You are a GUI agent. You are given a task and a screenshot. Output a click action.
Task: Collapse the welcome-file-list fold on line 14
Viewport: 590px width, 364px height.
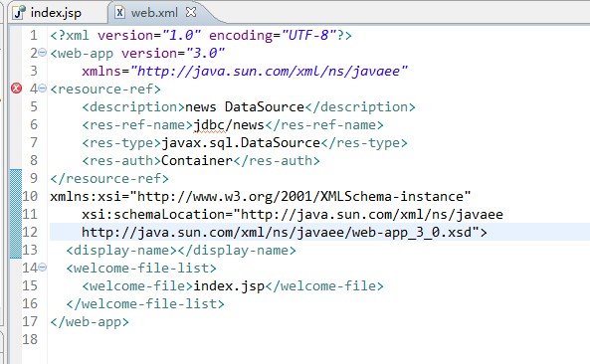tap(43, 267)
